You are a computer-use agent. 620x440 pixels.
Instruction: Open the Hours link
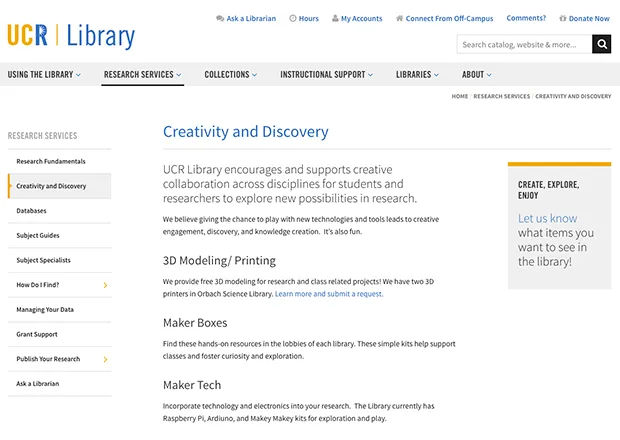[308, 18]
